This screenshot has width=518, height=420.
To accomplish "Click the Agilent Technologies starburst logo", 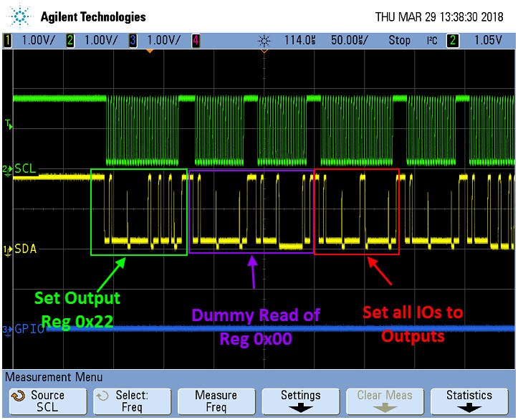I will coord(20,16).
